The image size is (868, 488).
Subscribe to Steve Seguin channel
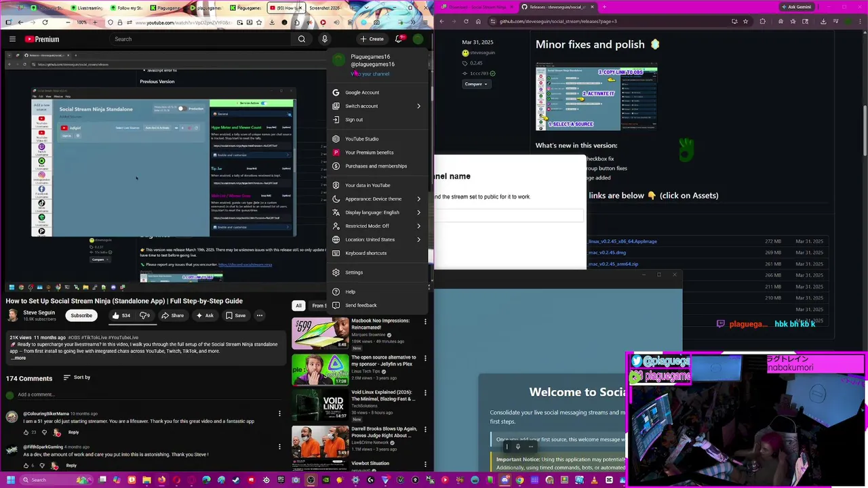click(81, 315)
